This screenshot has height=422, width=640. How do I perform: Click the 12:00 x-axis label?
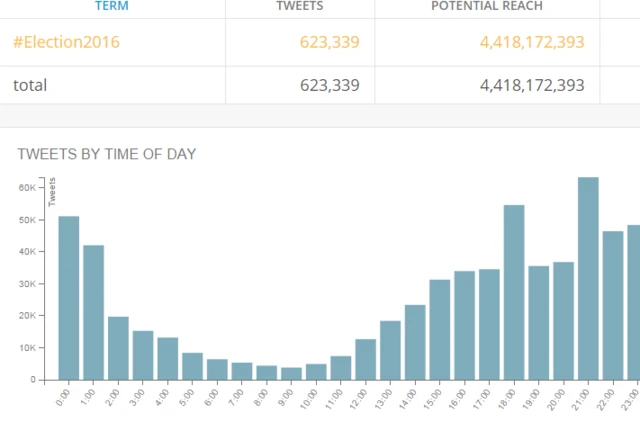click(359, 395)
